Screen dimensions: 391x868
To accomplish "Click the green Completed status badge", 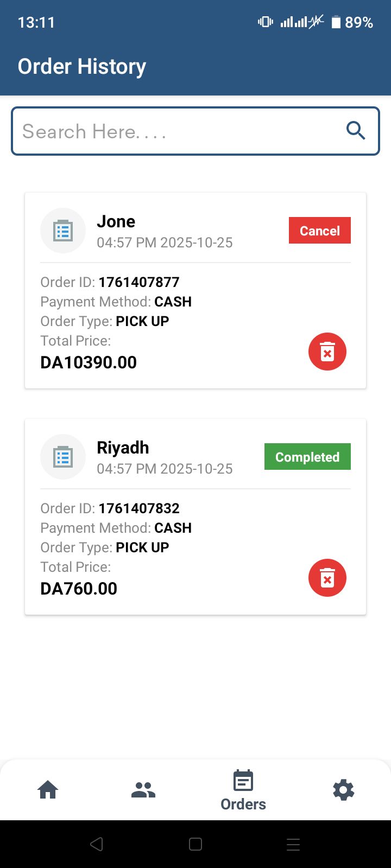I will (x=307, y=457).
